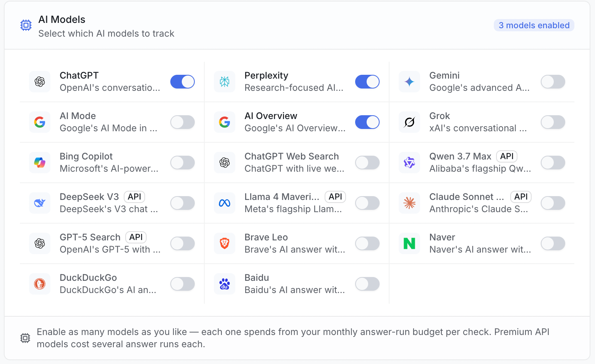Click the Bing Copilot icon
Image resolution: width=595 pixels, height=364 pixels.
40,163
